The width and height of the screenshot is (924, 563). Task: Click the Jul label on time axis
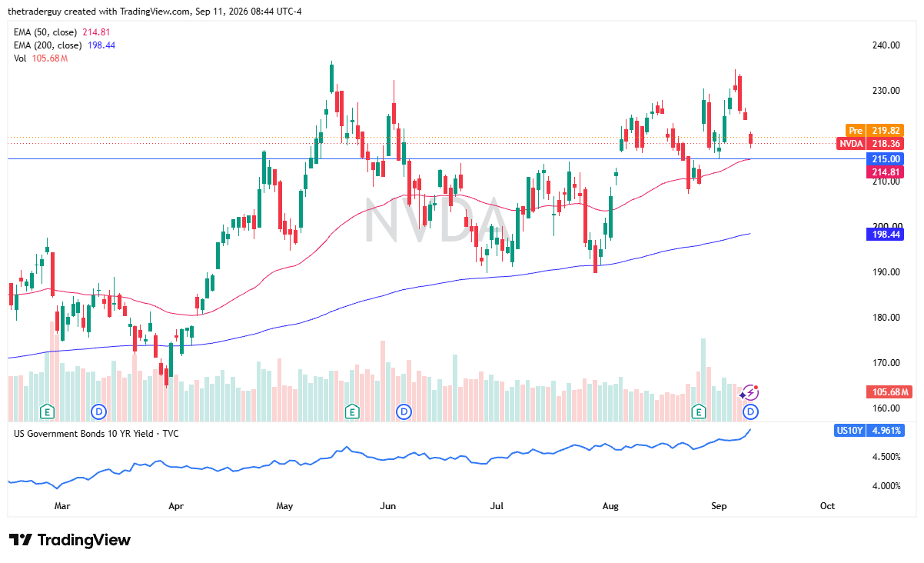coord(497,506)
